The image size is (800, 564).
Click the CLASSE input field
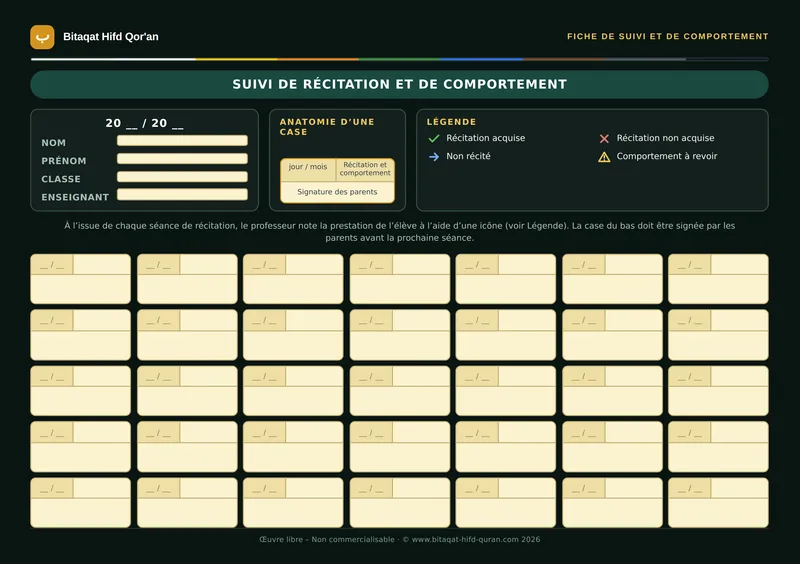pyautogui.click(x=182, y=177)
